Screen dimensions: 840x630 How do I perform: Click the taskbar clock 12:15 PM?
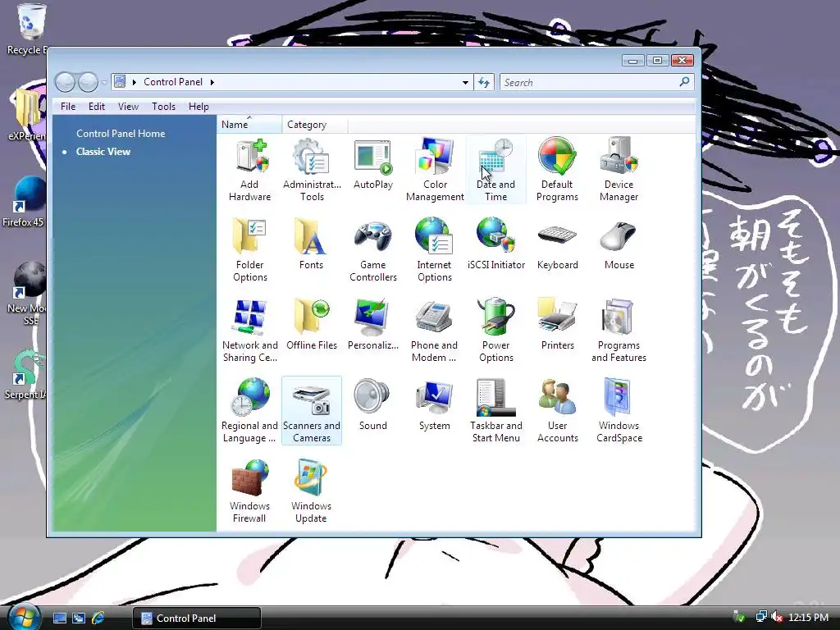(808, 618)
